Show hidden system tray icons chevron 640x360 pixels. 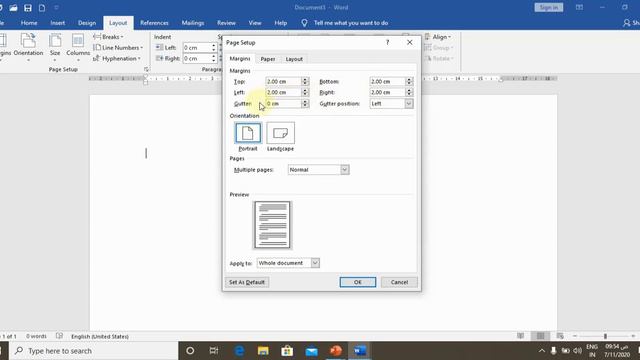[x=542, y=351]
